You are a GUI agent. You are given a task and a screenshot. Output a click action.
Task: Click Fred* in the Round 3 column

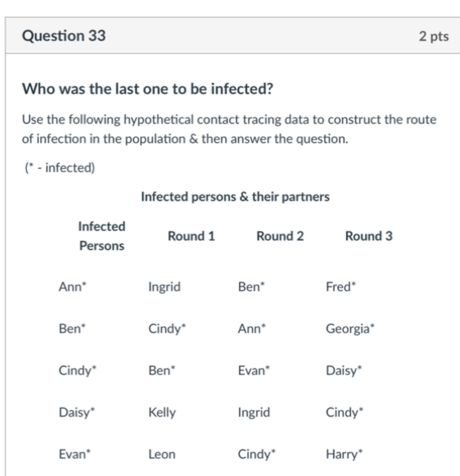[341, 286]
